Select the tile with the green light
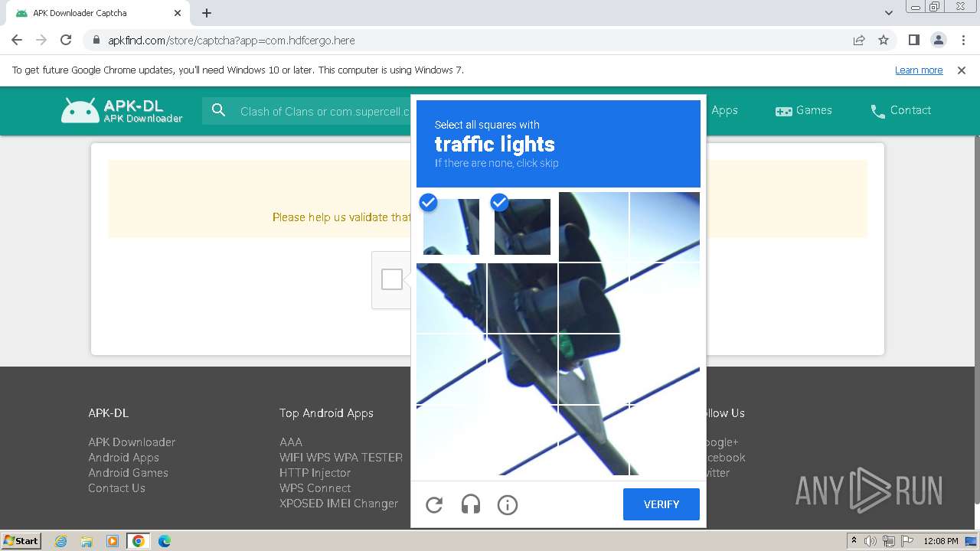 pyautogui.click(x=593, y=369)
